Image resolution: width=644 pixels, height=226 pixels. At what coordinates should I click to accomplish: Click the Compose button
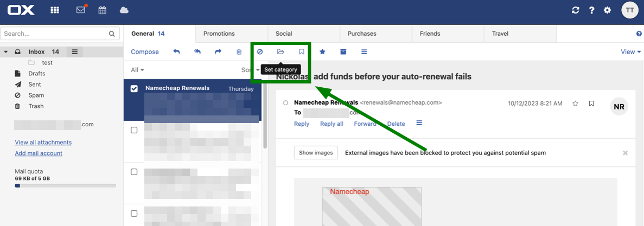(x=144, y=51)
